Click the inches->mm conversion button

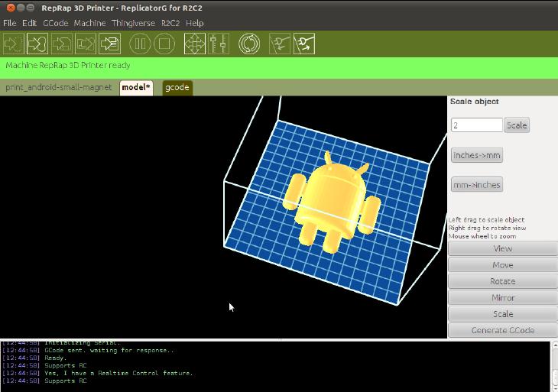click(477, 155)
